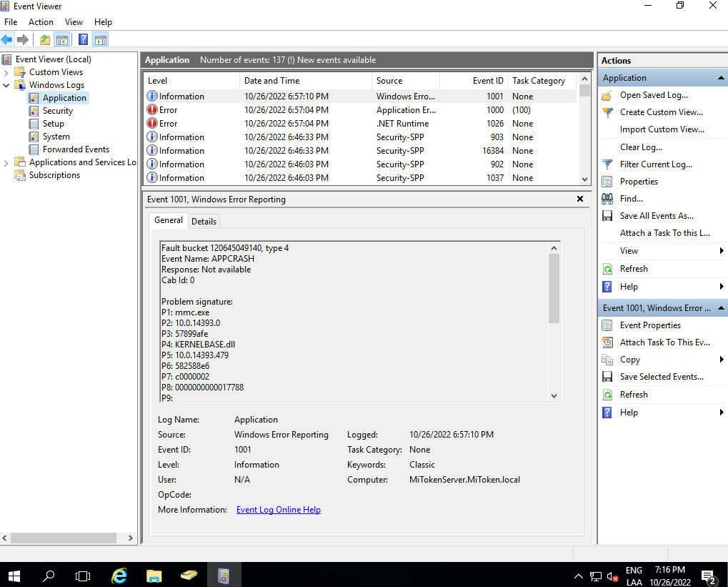Open File Explorer from taskbar
This screenshot has height=587, width=728.
tap(154, 576)
